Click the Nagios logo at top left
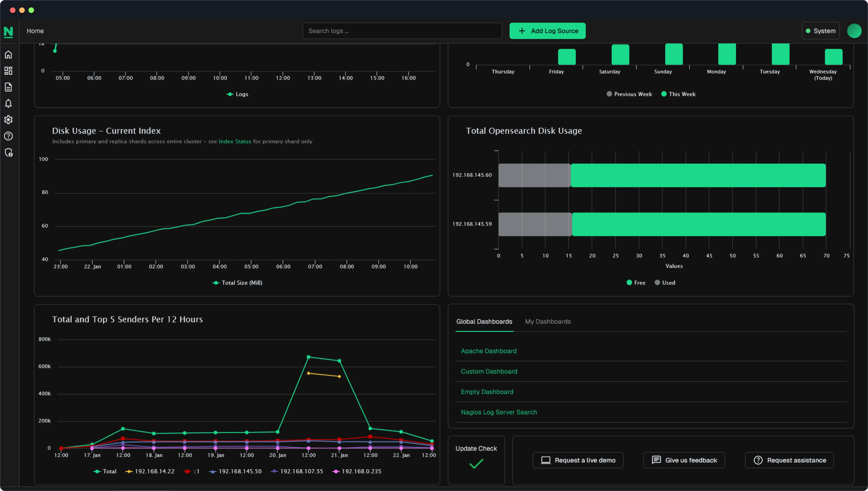This screenshot has width=868, height=491. click(8, 32)
